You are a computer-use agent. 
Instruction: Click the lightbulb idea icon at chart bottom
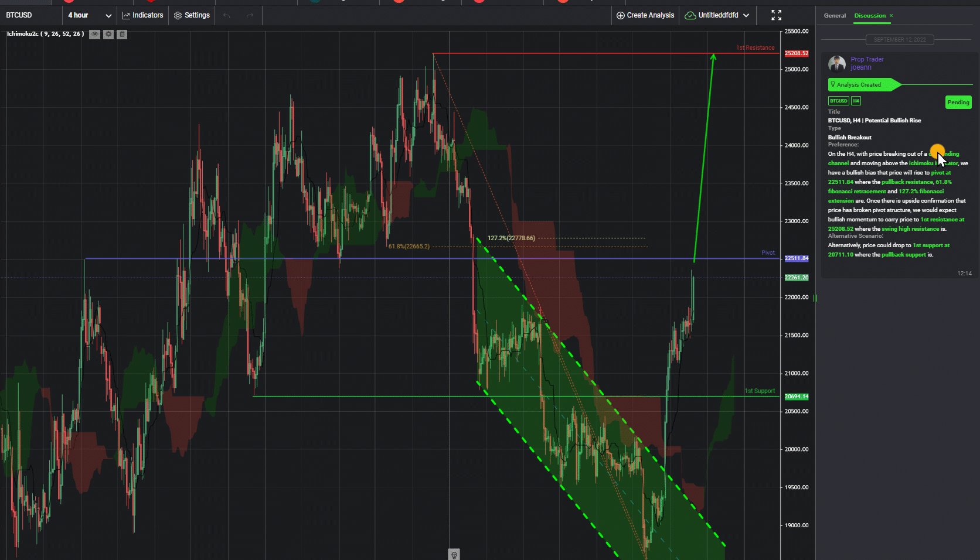[454, 555]
